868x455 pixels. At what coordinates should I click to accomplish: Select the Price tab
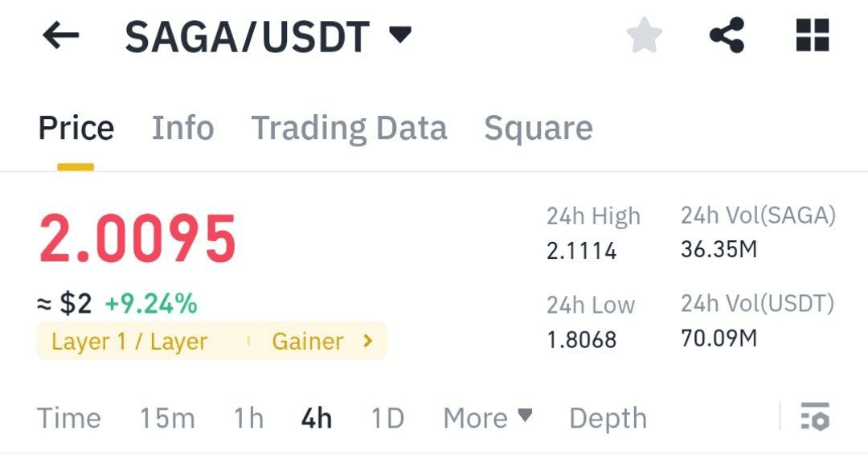pyautogui.click(x=76, y=128)
